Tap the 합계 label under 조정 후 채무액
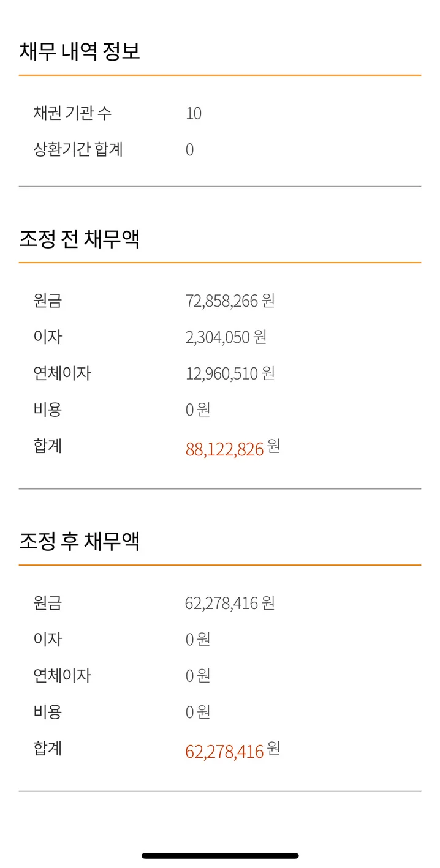The width and height of the screenshot is (440, 868). [48, 748]
